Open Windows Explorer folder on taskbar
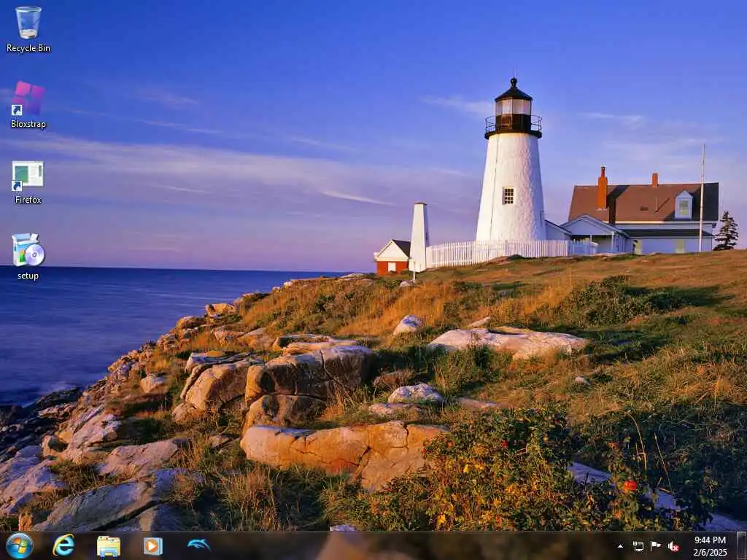 [x=109, y=546]
